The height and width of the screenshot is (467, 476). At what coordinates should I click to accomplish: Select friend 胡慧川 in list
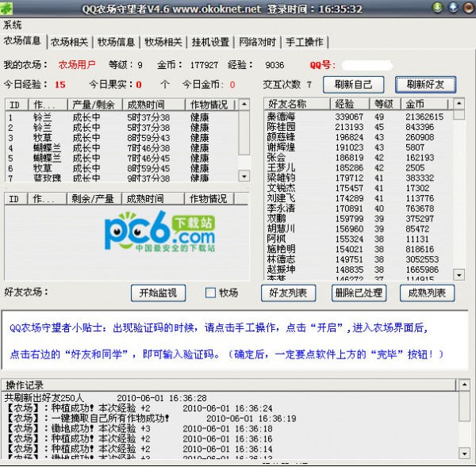(x=359, y=229)
